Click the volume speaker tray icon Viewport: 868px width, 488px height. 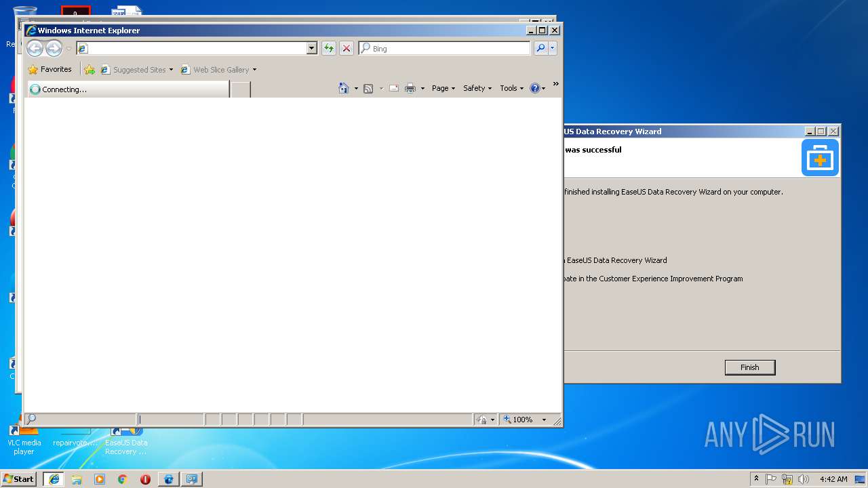(x=804, y=479)
